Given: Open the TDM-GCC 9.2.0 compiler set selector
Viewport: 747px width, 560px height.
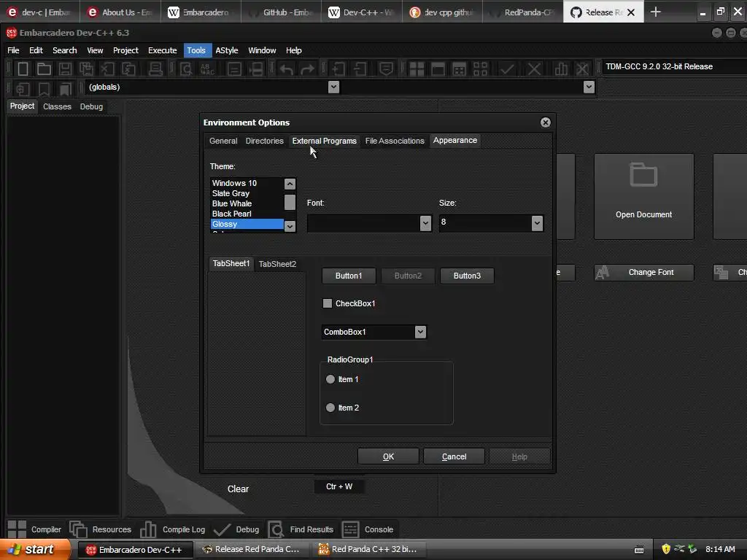Looking at the screenshot, I should 674,66.
